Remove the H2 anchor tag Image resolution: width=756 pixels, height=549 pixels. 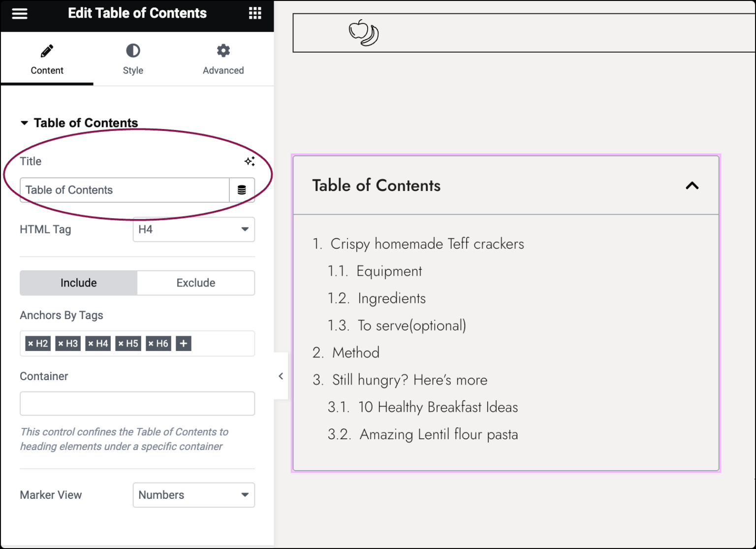[x=31, y=343]
